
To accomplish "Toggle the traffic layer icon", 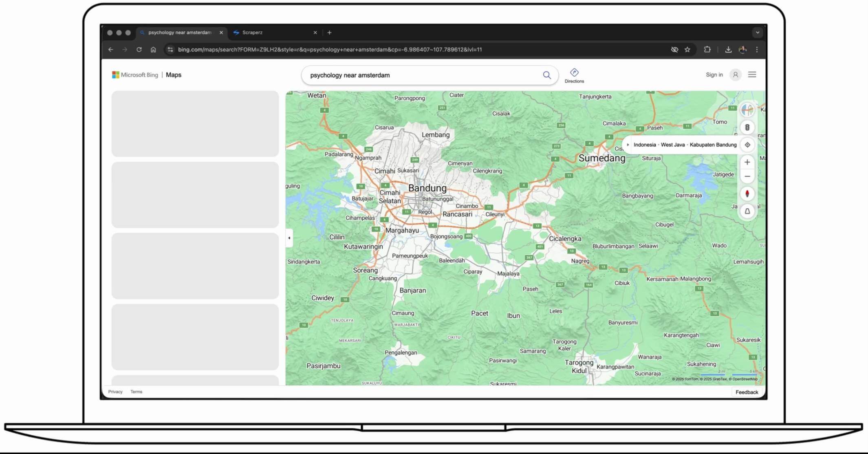I will point(747,127).
